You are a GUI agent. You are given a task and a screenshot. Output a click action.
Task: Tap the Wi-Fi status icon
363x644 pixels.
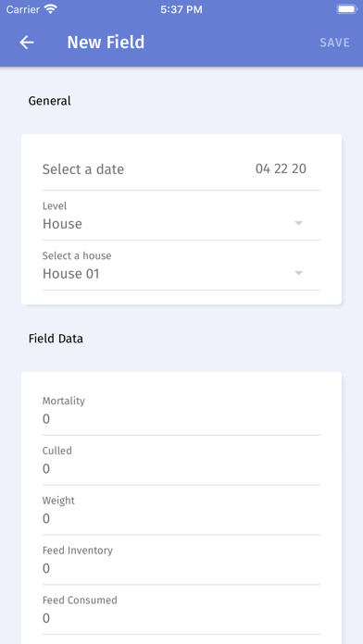[x=51, y=9]
